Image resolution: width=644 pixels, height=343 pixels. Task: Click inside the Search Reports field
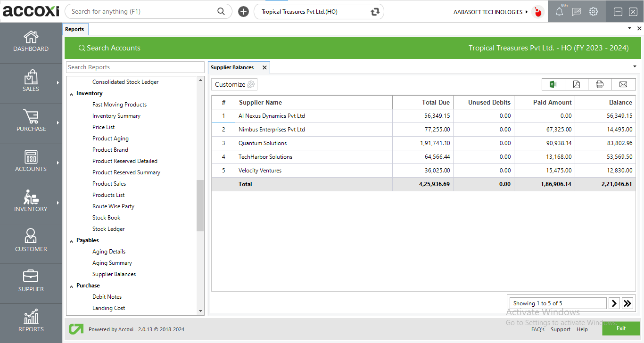coord(135,67)
